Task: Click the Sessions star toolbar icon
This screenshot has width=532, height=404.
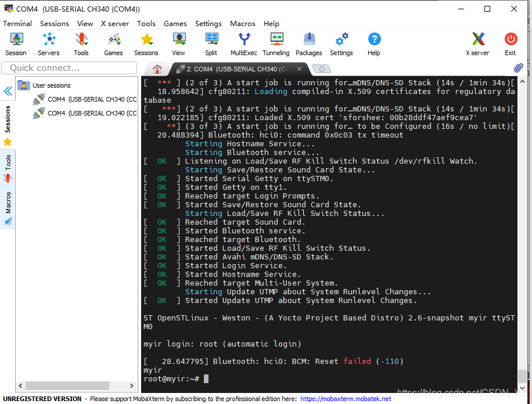Action: [x=146, y=44]
